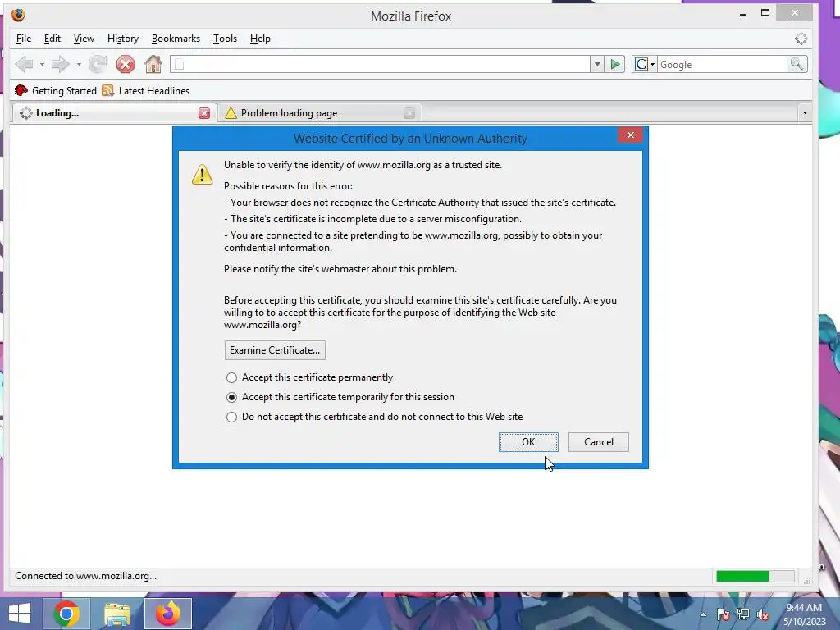
Task: Open the View menu
Action: (x=84, y=39)
